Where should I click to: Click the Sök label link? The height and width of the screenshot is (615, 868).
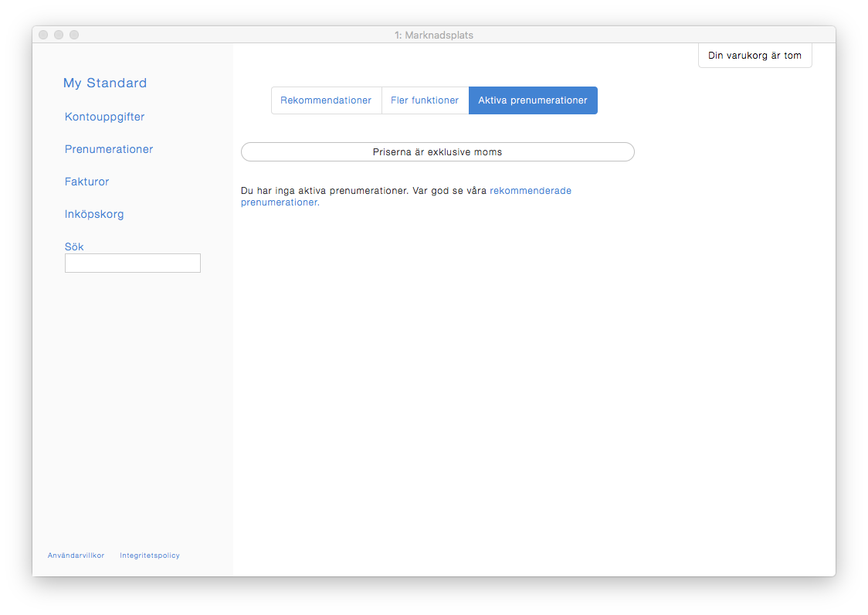click(x=74, y=246)
